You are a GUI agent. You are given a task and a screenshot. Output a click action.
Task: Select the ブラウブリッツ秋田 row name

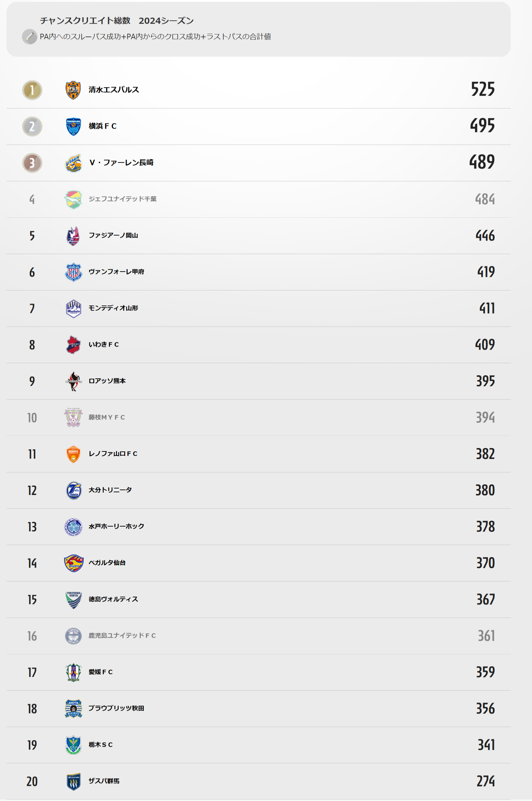(116, 708)
